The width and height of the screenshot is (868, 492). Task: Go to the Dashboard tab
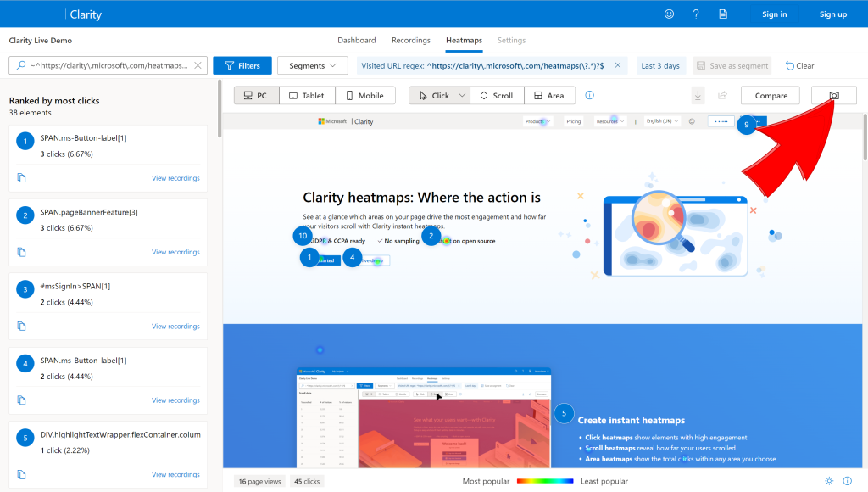[357, 41]
